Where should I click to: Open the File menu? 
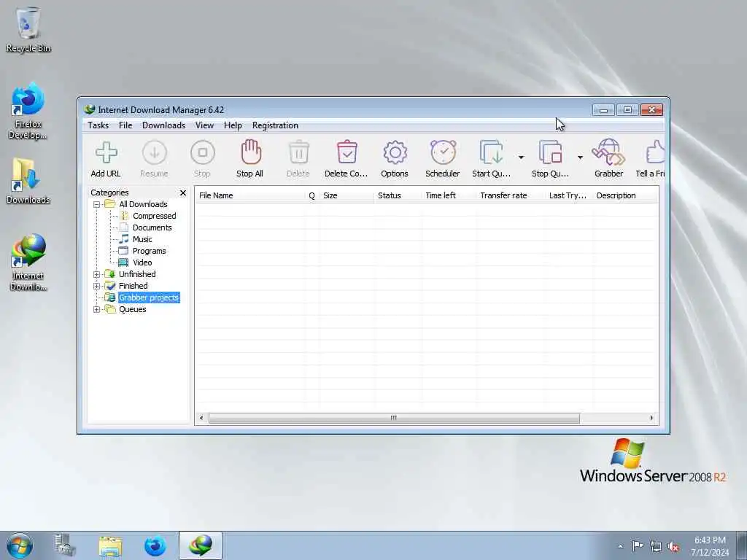pos(125,125)
